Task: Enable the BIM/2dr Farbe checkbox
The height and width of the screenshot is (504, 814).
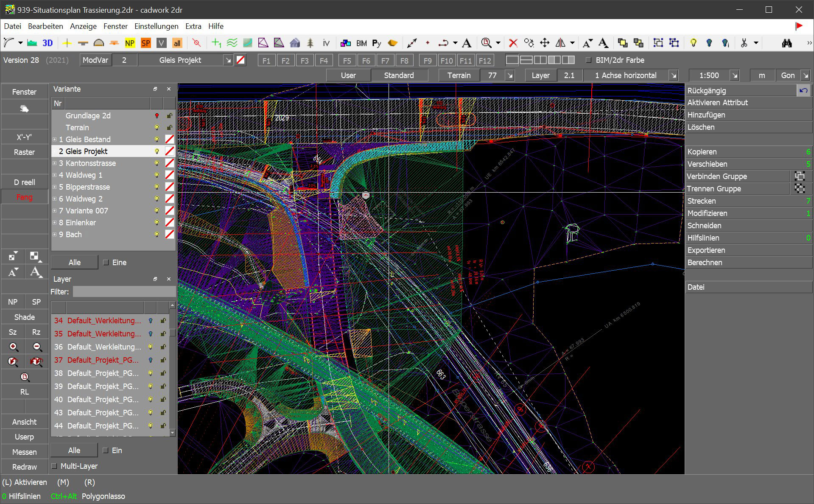Action: [x=588, y=60]
